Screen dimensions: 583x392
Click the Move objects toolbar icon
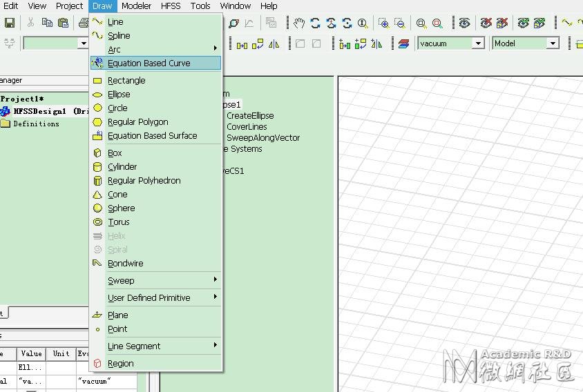[x=242, y=45]
